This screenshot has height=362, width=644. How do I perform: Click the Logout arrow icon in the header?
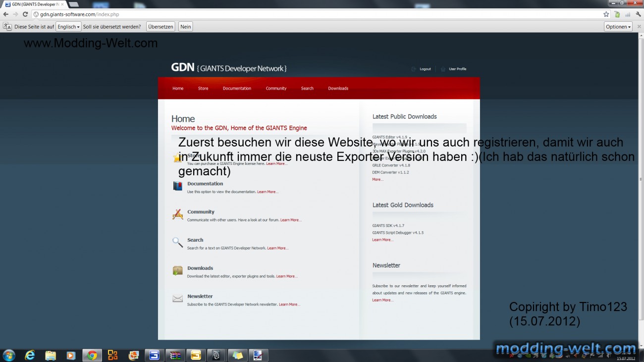(414, 69)
